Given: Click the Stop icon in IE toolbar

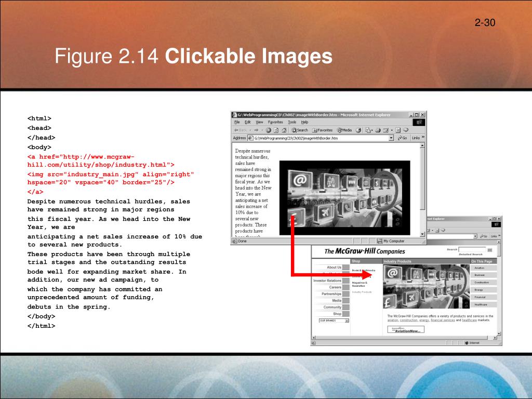Looking at the screenshot, I should (x=269, y=130).
